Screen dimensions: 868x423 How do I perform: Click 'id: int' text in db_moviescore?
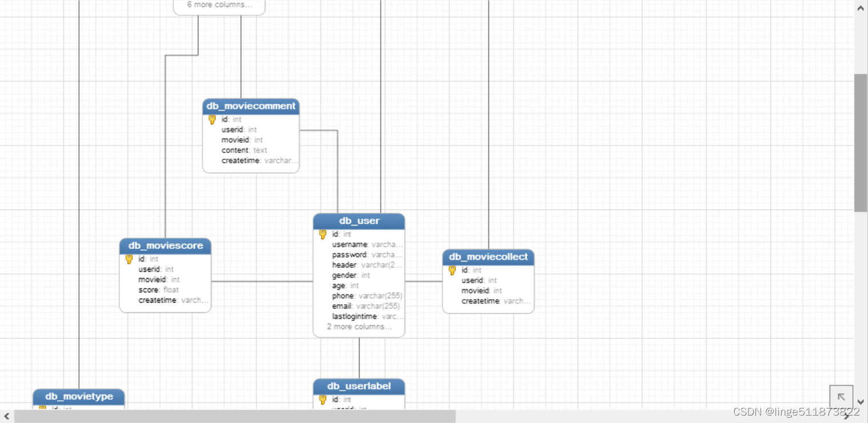pos(148,259)
